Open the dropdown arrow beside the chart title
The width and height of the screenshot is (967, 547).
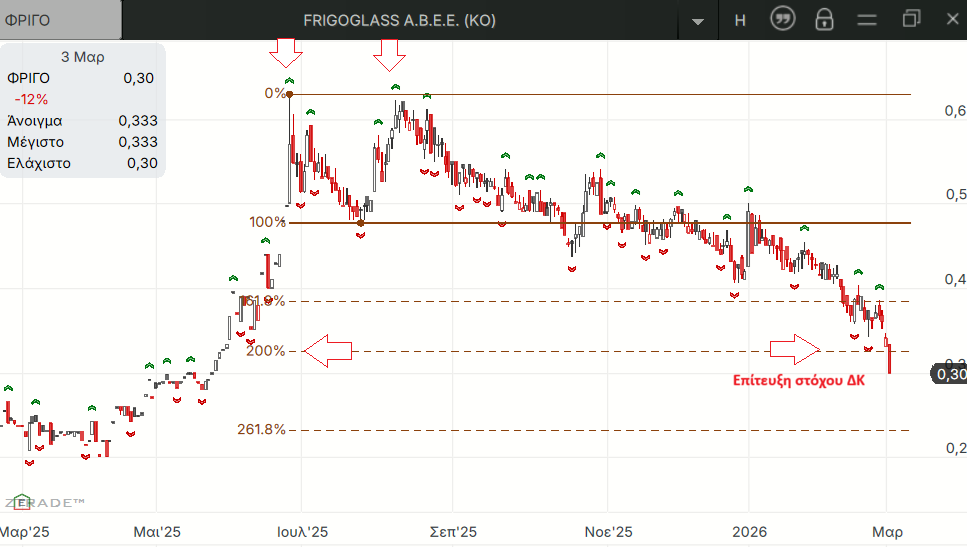[698, 21]
